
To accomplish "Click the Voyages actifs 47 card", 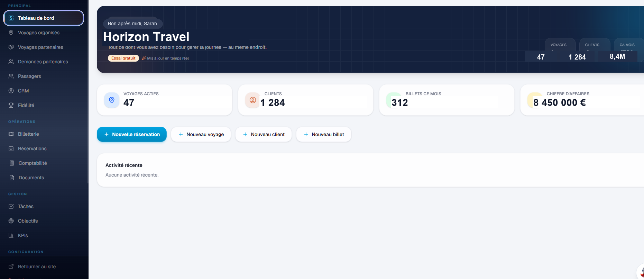I will point(165,100).
